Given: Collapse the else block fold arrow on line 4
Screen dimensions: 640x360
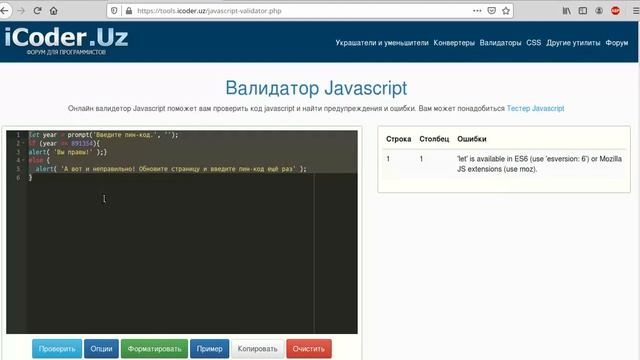Looking at the screenshot, I should (23, 160).
